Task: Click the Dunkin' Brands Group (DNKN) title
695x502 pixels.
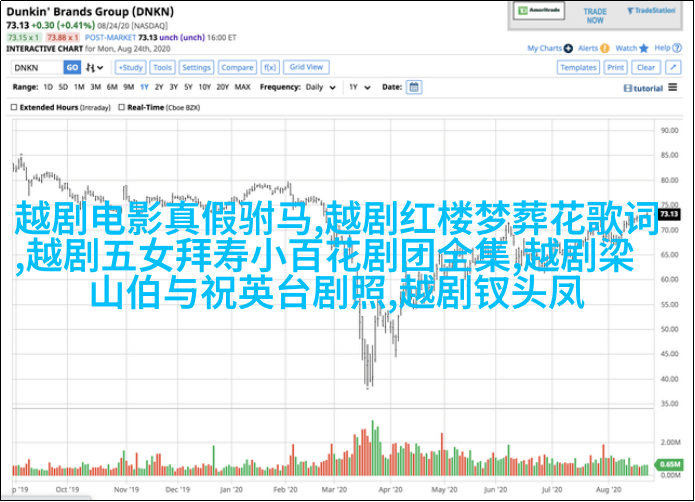Action: [90, 12]
